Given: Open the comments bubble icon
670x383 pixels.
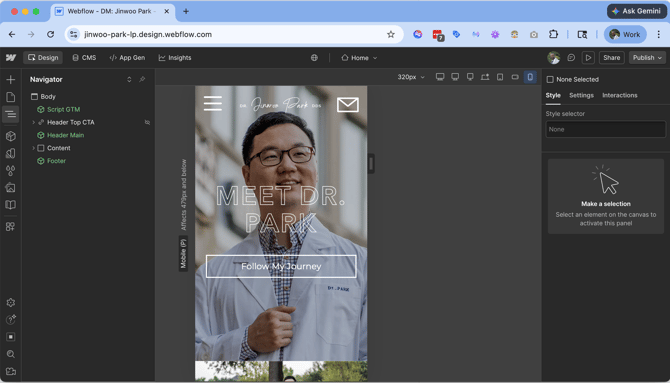Looking at the screenshot, I should [x=571, y=58].
